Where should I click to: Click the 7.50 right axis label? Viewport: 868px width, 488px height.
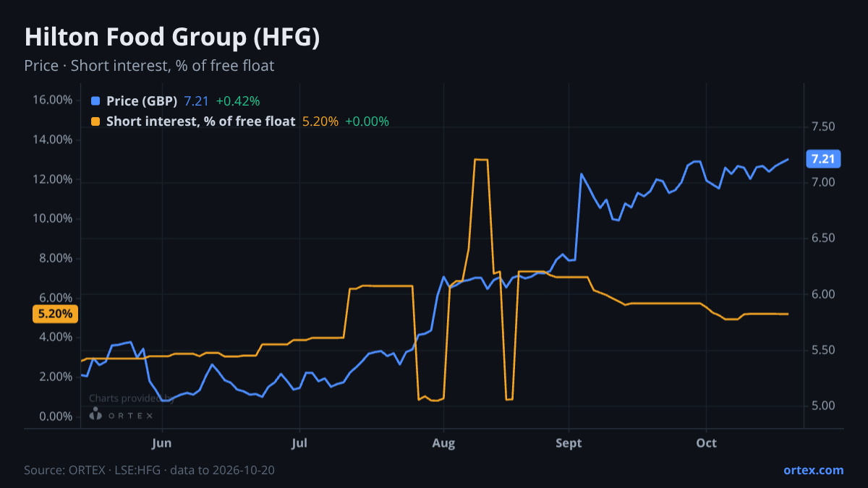click(824, 127)
